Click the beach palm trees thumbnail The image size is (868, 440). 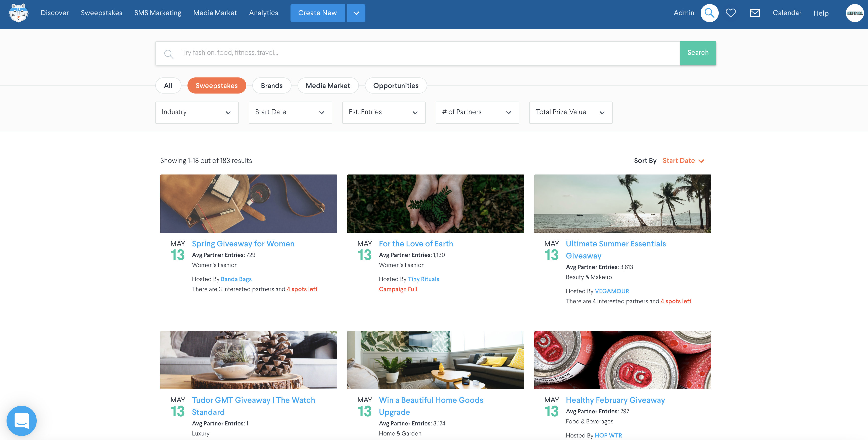(x=623, y=204)
